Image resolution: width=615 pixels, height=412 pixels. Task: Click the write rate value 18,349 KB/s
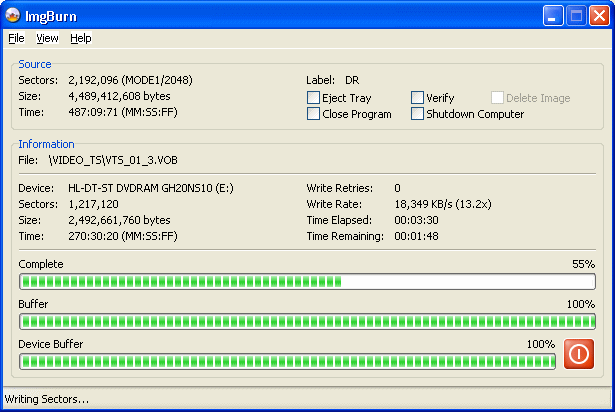[x=423, y=204]
